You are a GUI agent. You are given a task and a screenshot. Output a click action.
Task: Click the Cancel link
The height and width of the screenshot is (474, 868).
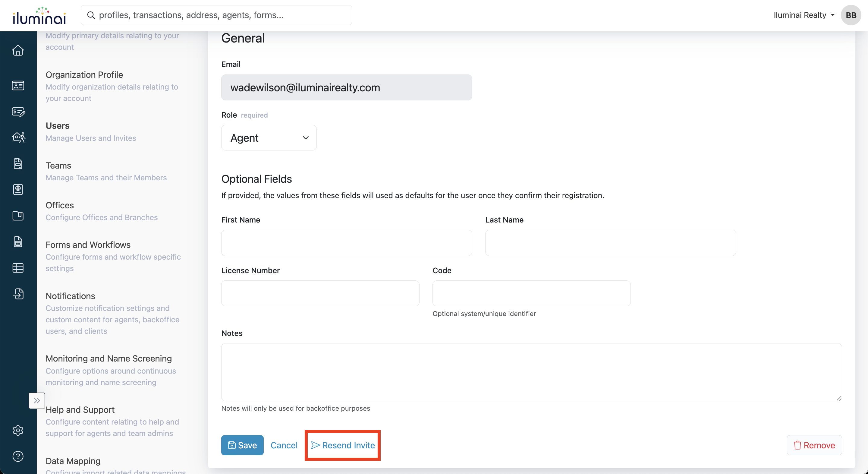[284, 445]
